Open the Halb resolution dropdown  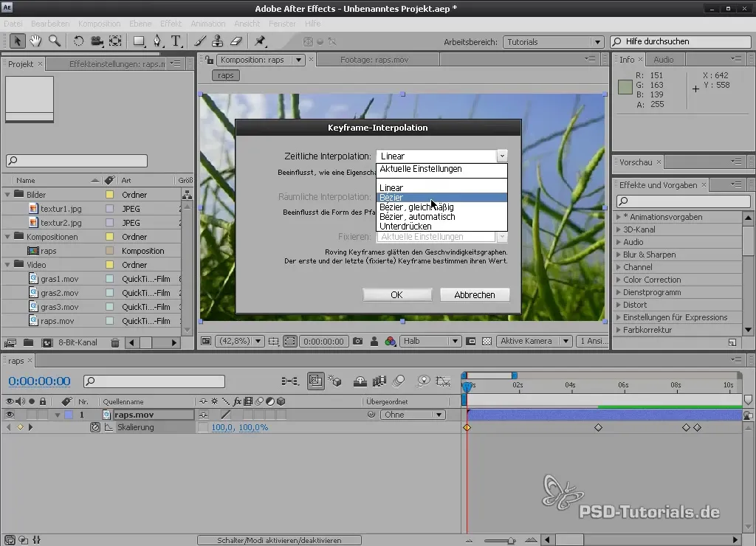click(x=430, y=341)
